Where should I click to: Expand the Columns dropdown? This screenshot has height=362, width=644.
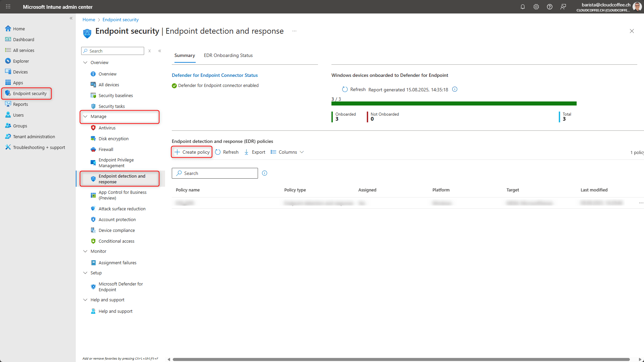tap(287, 152)
